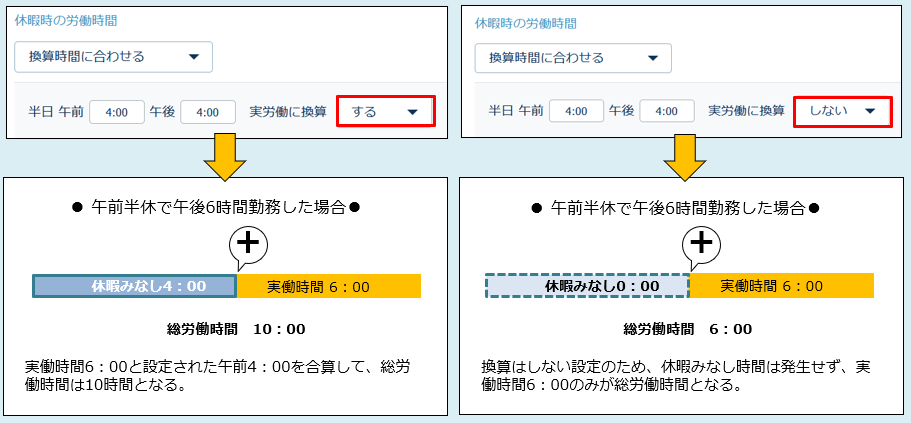Click left panel 休暇時の労働時間 heading

click(66, 22)
